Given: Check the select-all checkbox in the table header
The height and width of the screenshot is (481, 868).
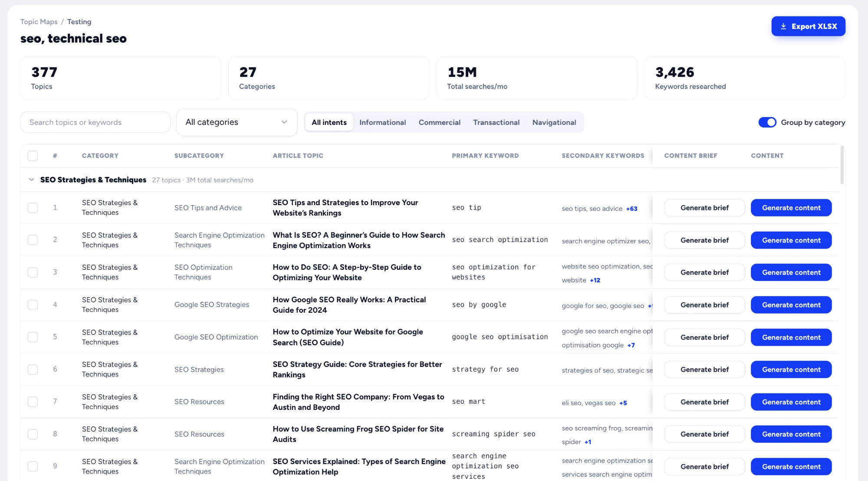Looking at the screenshot, I should [33, 156].
